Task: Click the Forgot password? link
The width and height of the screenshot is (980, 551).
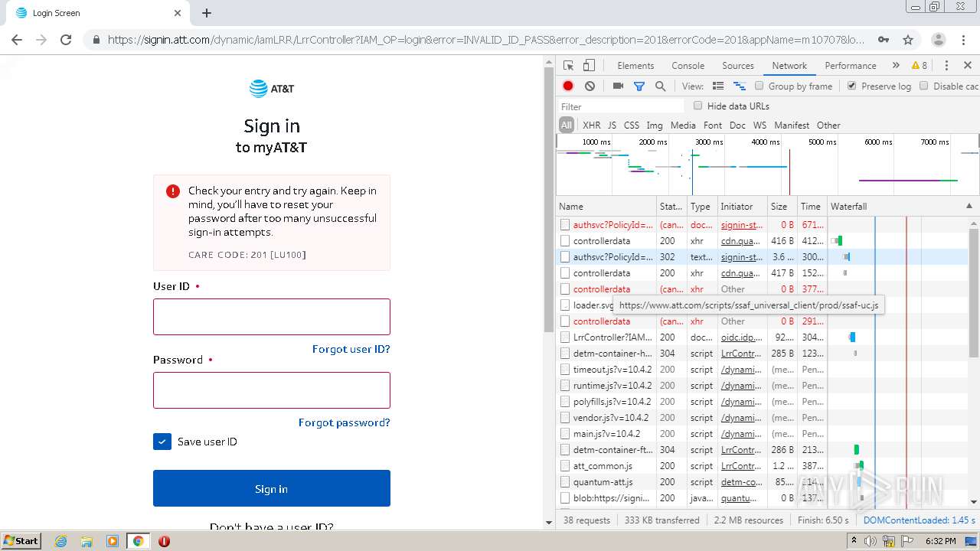Action: point(345,422)
